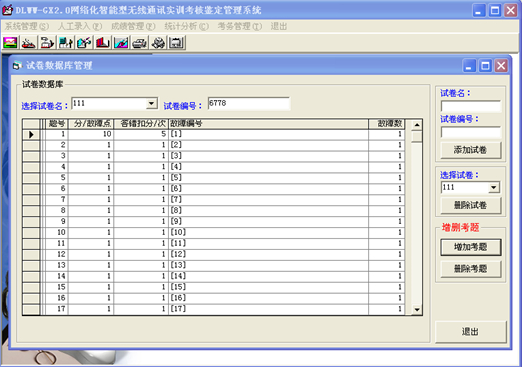
Task: Click the 添加试卷 button
Action: coord(471,150)
